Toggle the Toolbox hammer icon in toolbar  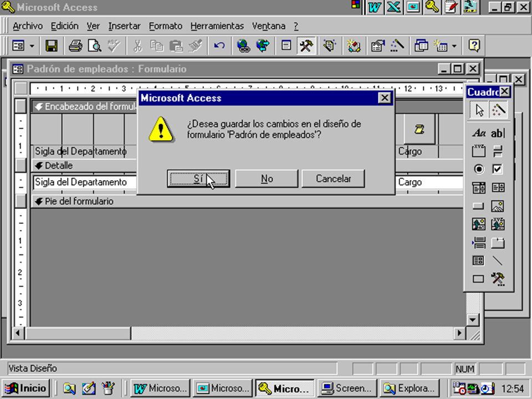(x=306, y=45)
